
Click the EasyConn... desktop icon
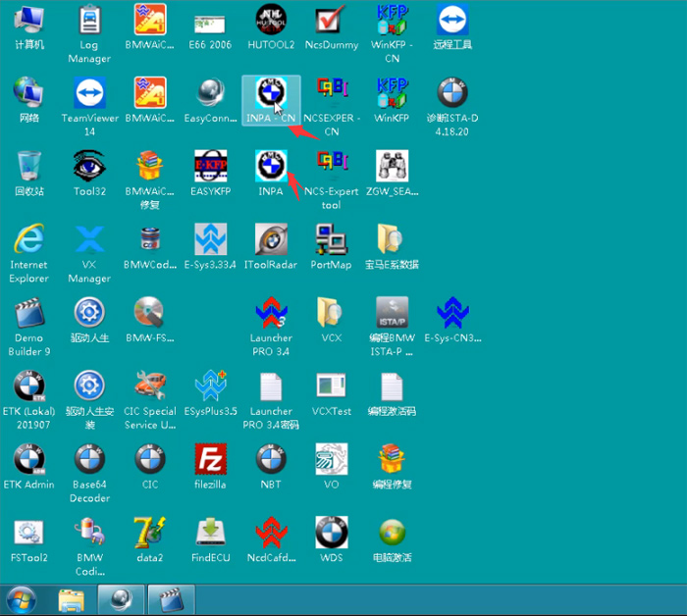click(x=210, y=100)
